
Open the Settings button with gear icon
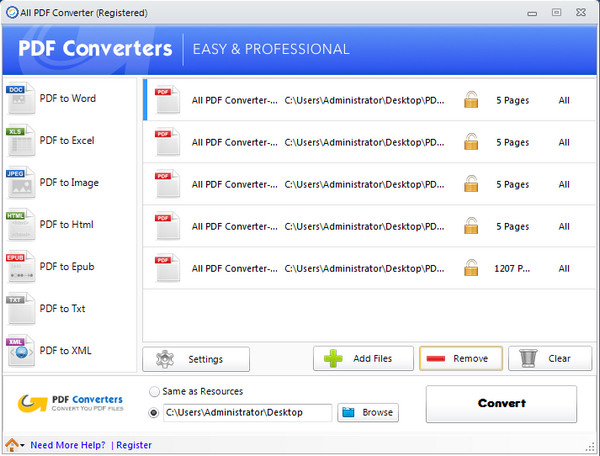pyautogui.click(x=196, y=359)
